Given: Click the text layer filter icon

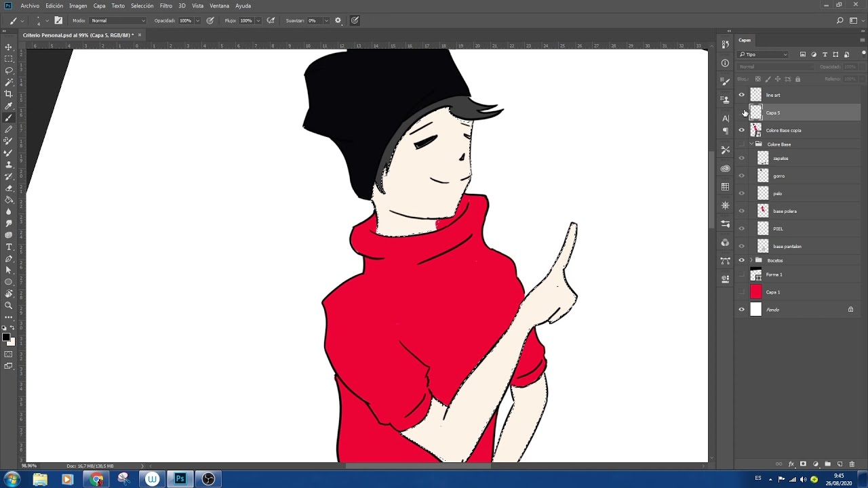Looking at the screenshot, I should point(825,54).
